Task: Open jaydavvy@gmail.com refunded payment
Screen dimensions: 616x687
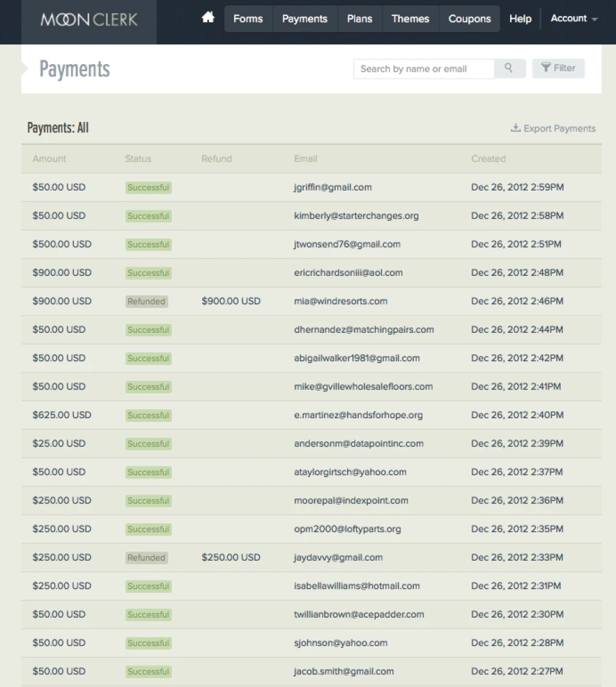Action: 338,557
